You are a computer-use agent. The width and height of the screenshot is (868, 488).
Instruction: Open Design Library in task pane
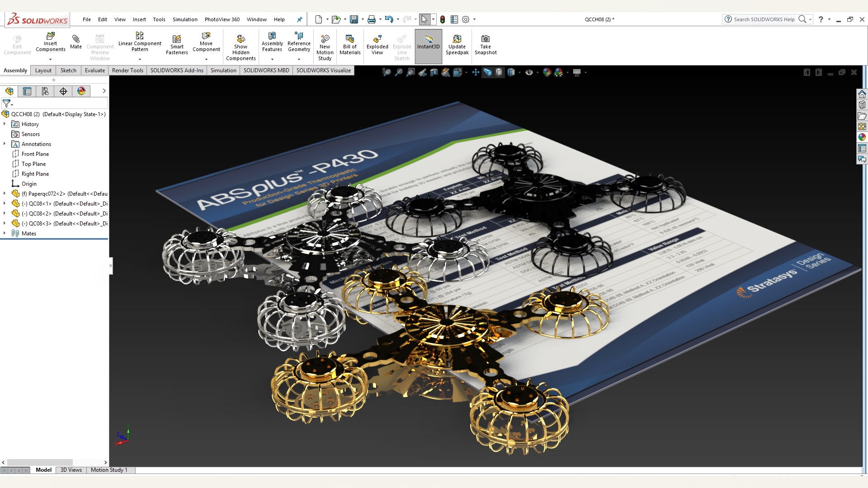(x=862, y=105)
